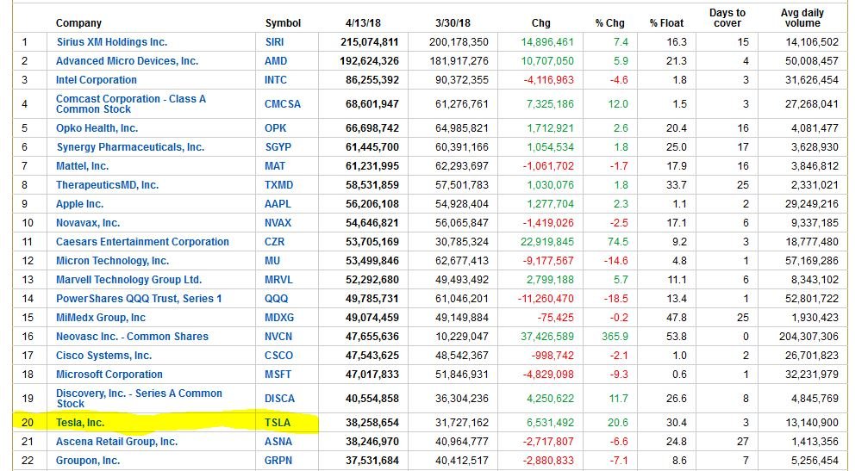Open Advanced Micro Devices, Inc. company link
This screenshot has height=471, width=868.
click(x=127, y=61)
